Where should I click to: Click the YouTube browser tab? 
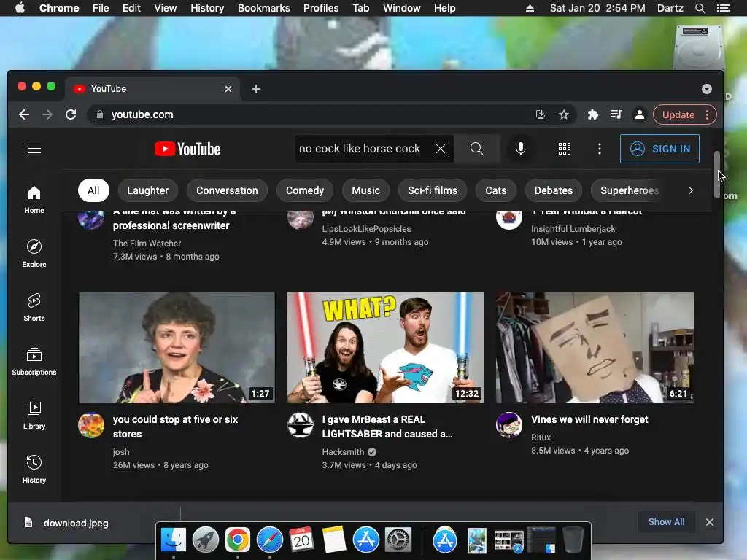coord(152,89)
